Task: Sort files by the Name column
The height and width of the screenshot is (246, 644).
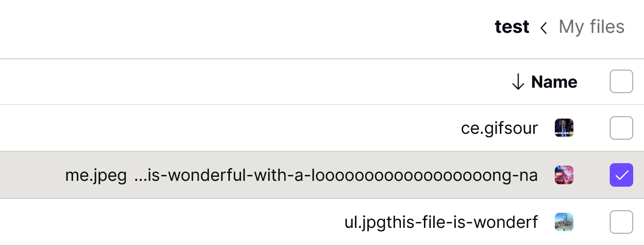Action: click(x=554, y=82)
